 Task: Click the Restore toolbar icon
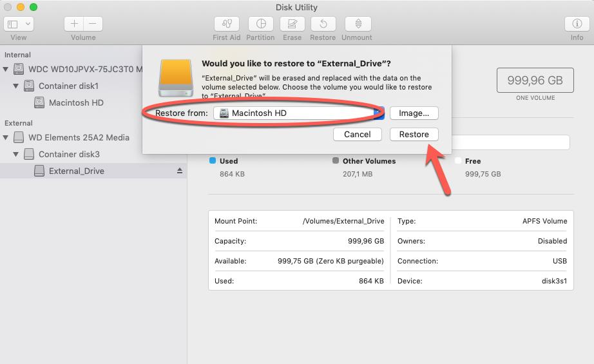tap(323, 24)
